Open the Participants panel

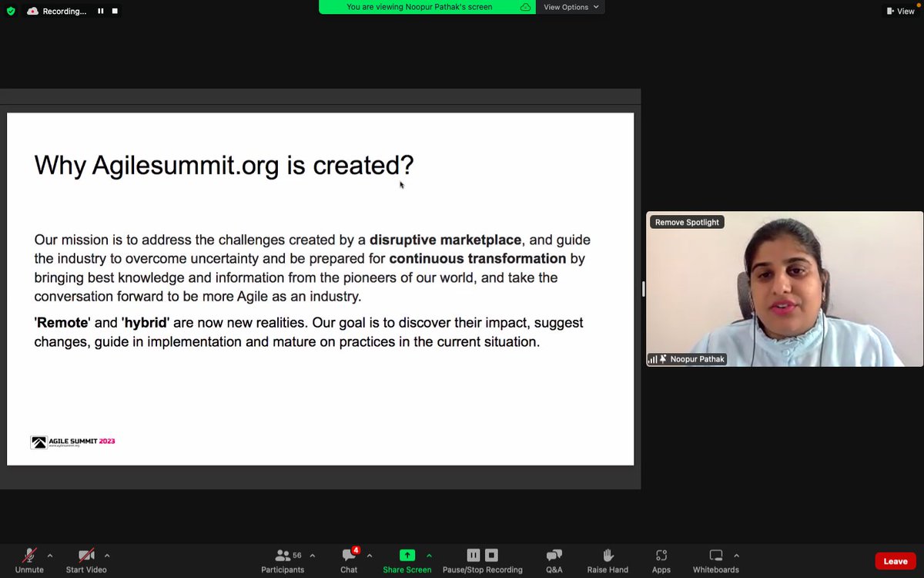click(x=283, y=560)
